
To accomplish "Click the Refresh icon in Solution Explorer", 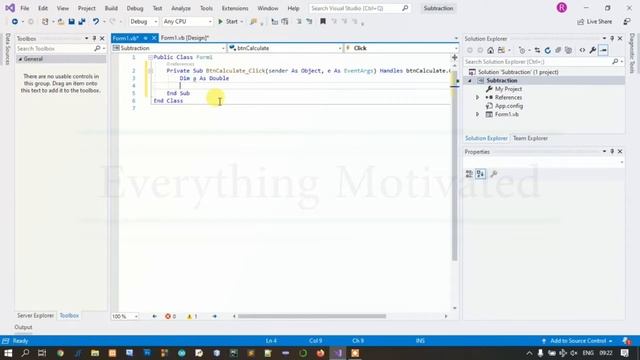I will pos(548,50).
